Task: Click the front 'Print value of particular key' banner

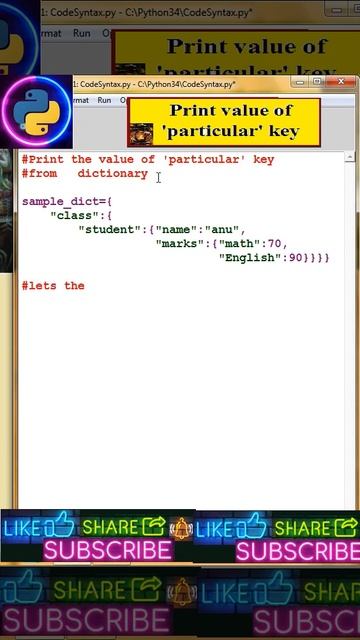Action: 224,122
